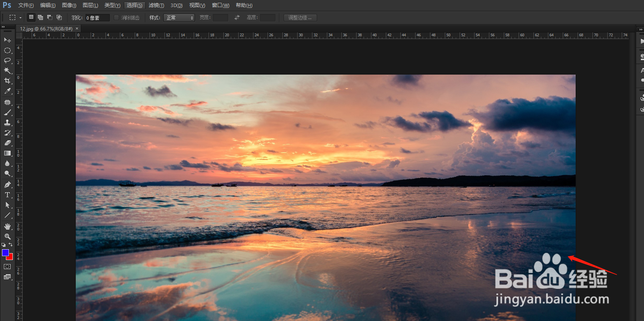This screenshot has height=321, width=644.
Task: Open the 窗口(W) menu
Action: tap(221, 5)
